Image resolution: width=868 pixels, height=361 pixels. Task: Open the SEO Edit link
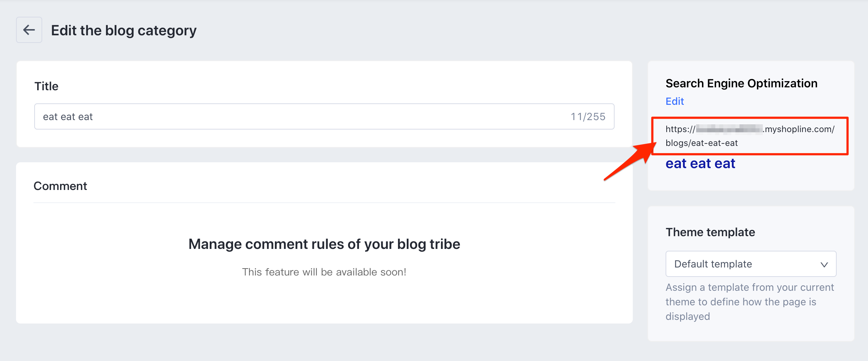point(674,101)
